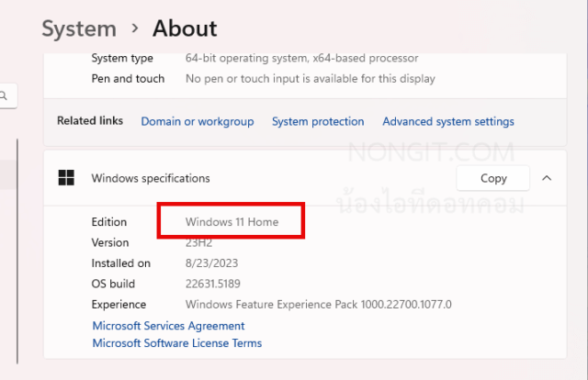This screenshot has height=380, width=588.
Task: Click the sidebar vertical scrollbar
Action: point(17,251)
